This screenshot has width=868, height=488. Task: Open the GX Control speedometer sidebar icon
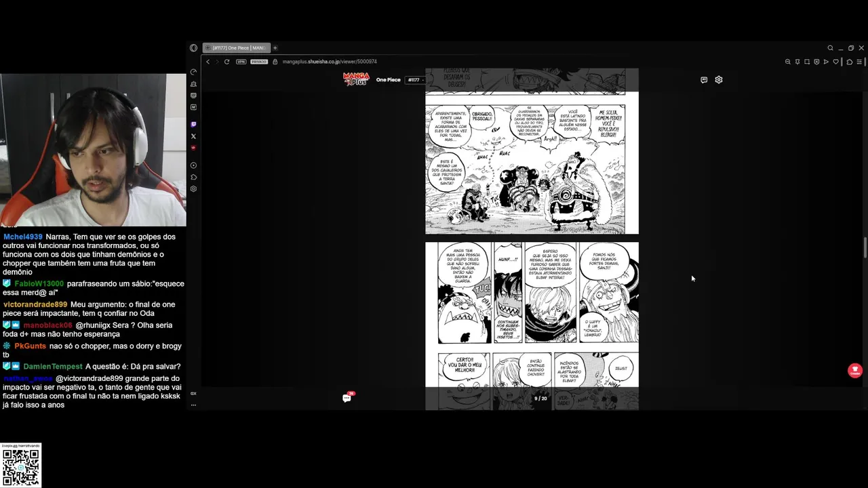click(x=193, y=72)
